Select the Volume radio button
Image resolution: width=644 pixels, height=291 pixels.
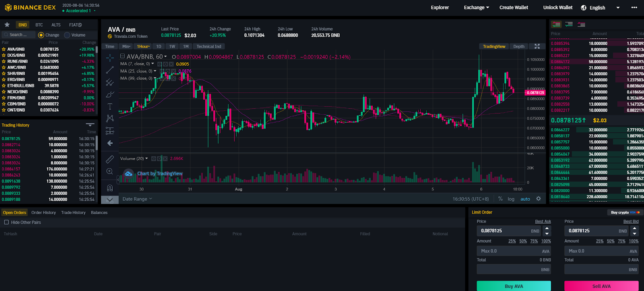pyautogui.click(x=67, y=35)
